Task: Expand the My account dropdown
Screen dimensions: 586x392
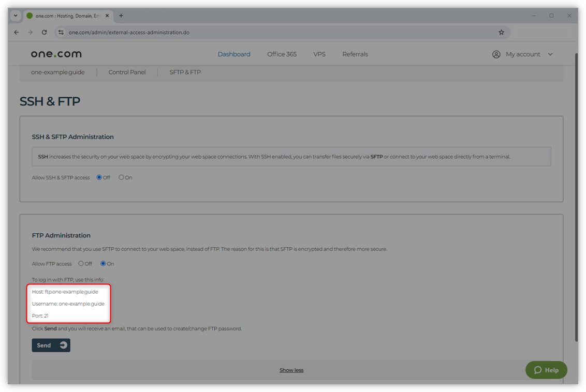Action: pyautogui.click(x=550, y=54)
